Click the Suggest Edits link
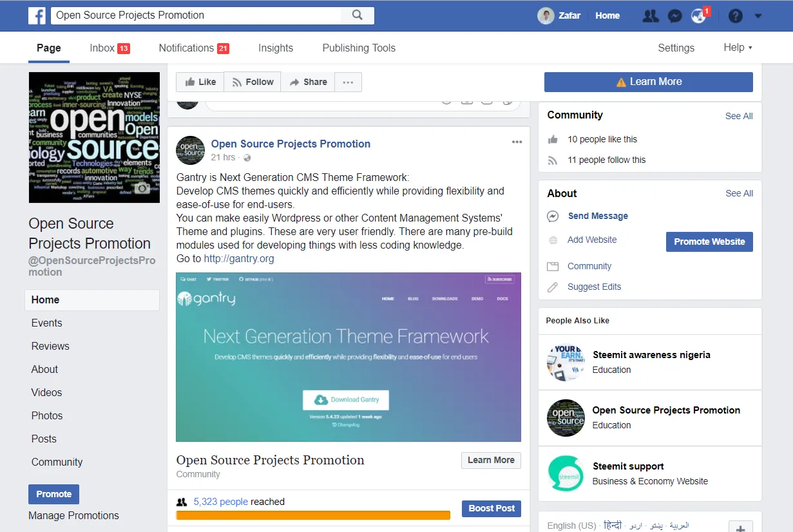Viewport: 793px width, 532px height. pos(595,287)
